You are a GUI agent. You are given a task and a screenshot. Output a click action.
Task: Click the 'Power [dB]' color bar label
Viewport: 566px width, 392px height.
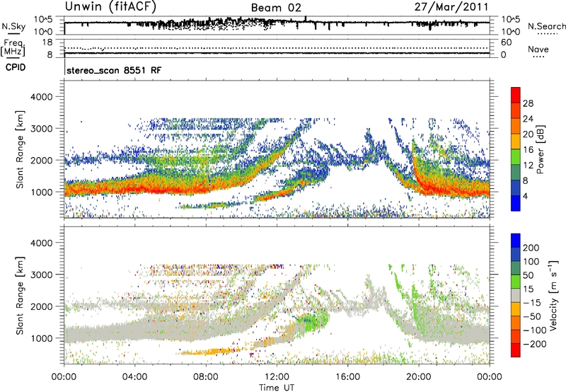(540, 149)
